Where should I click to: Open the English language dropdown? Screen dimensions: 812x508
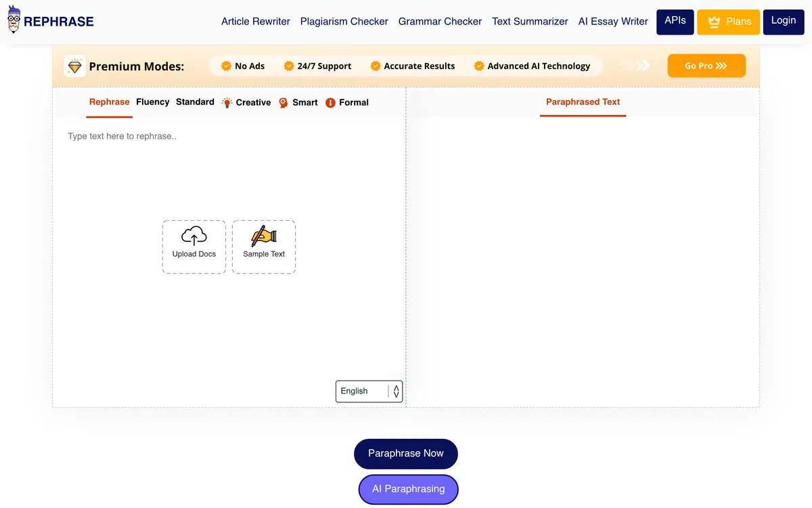click(363, 391)
